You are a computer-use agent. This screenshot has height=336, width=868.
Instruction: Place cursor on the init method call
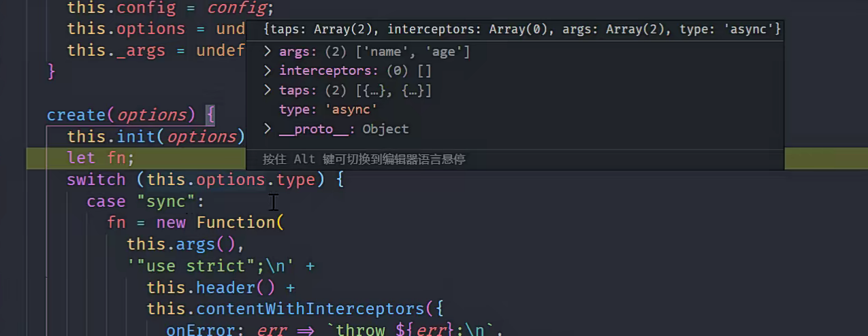tap(135, 137)
